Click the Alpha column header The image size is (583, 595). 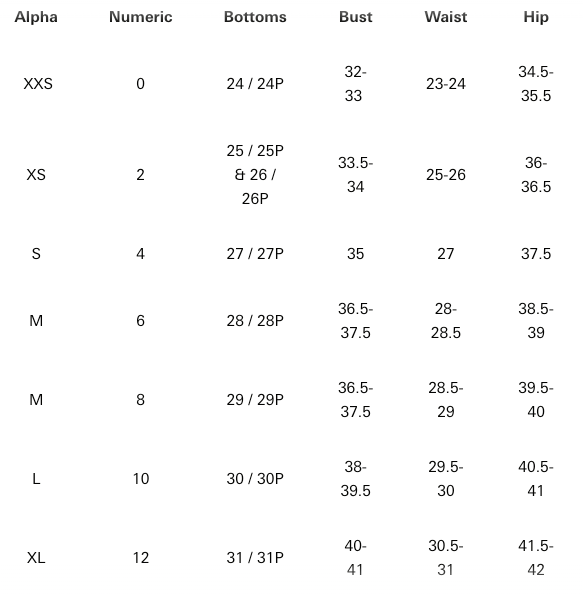(x=36, y=17)
